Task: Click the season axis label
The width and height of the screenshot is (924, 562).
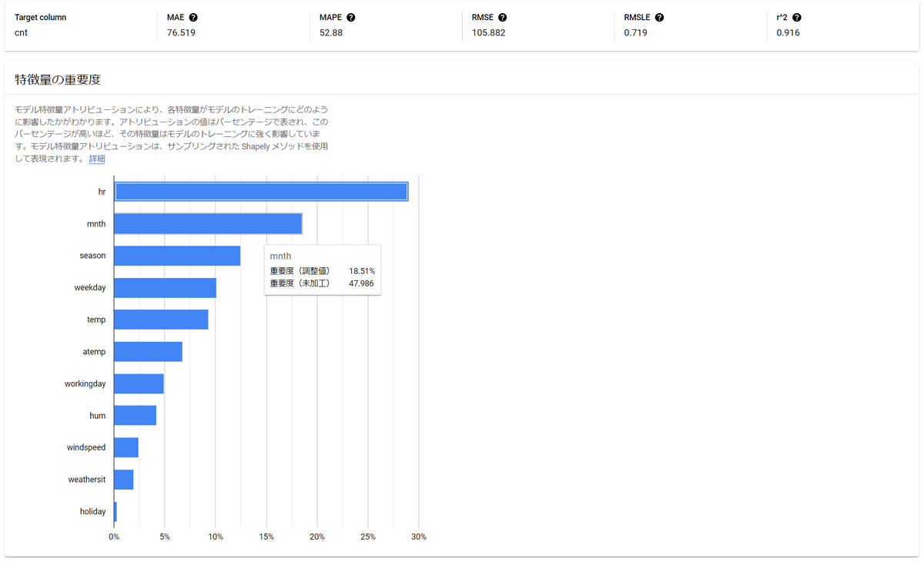Action: pyautogui.click(x=92, y=256)
